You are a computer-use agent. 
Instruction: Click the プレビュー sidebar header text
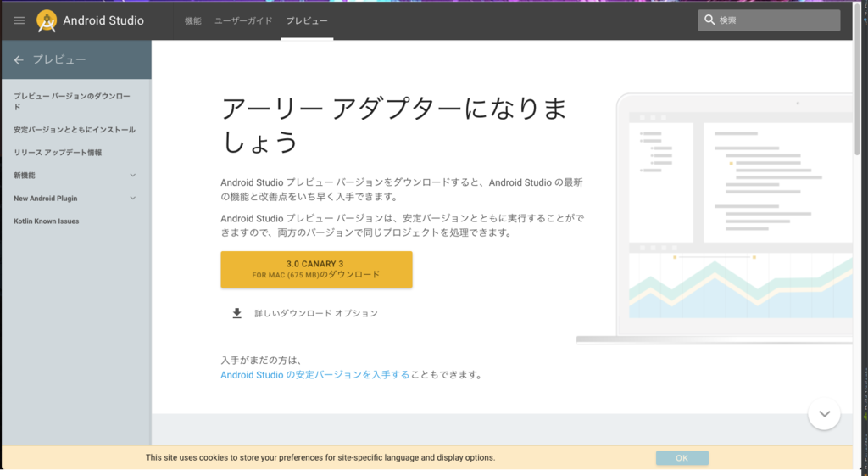(x=59, y=60)
